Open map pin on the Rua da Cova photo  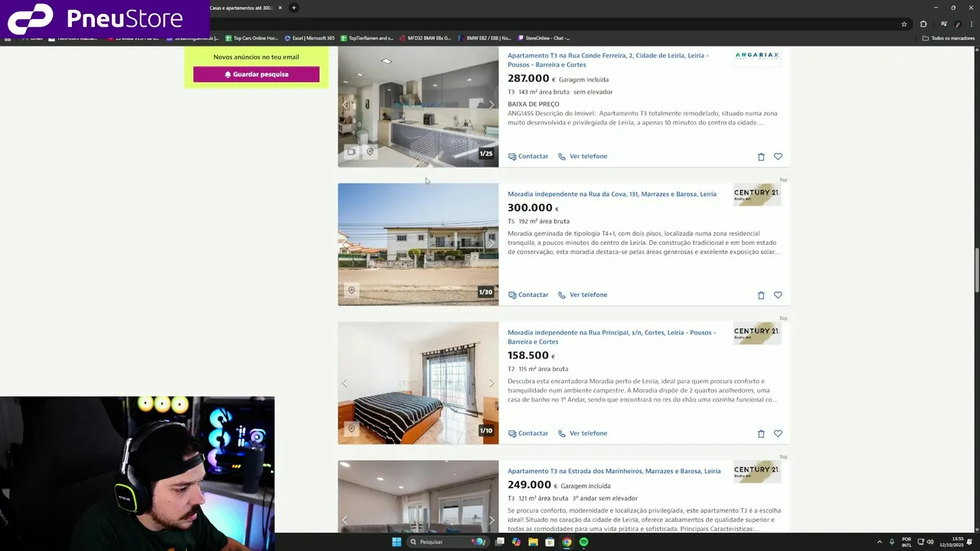(x=351, y=290)
